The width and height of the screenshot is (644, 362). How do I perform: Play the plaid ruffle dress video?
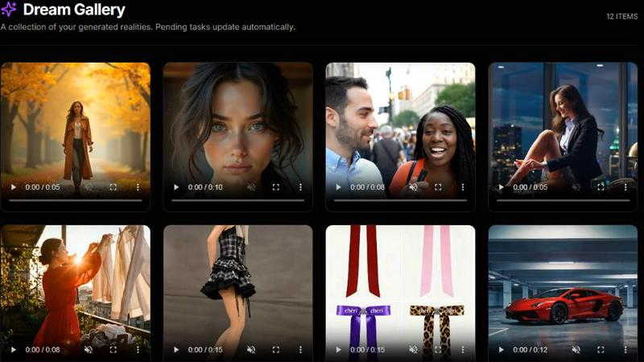tap(176, 350)
